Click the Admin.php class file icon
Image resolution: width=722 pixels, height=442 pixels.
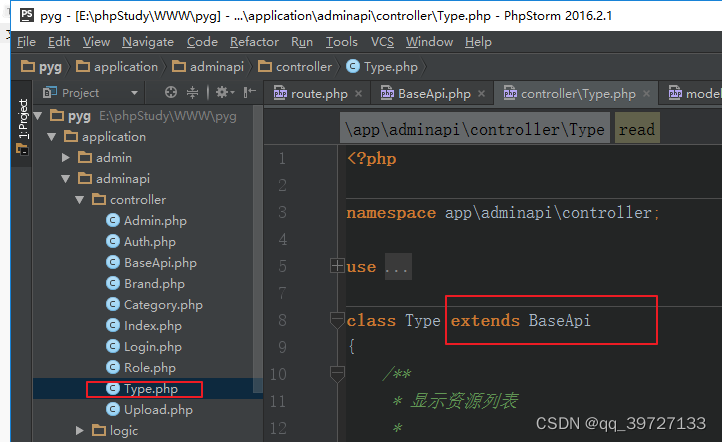pos(113,221)
